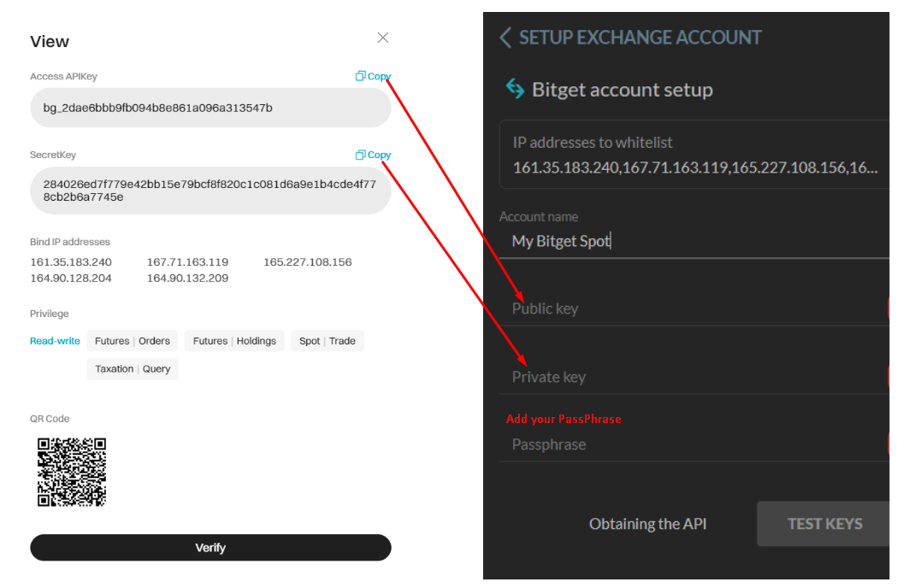Open the QR Code image
Screen dimensions: 897x588
click(72, 472)
